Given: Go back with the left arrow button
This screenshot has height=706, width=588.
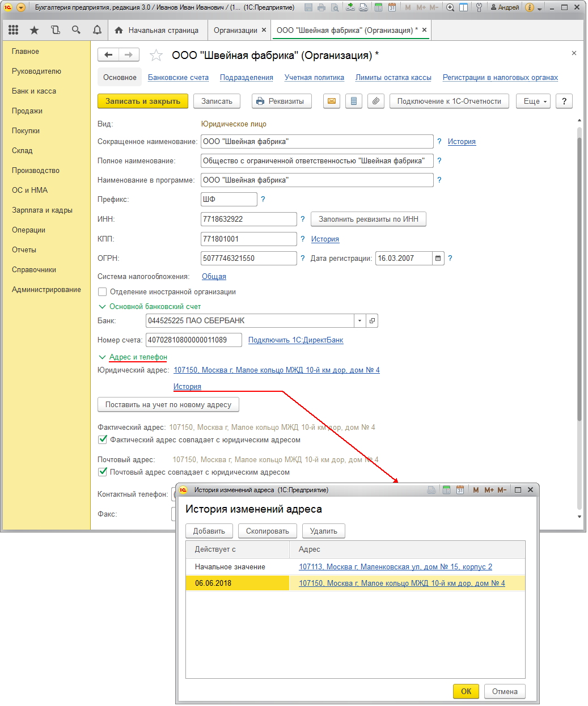Looking at the screenshot, I should click(x=108, y=54).
